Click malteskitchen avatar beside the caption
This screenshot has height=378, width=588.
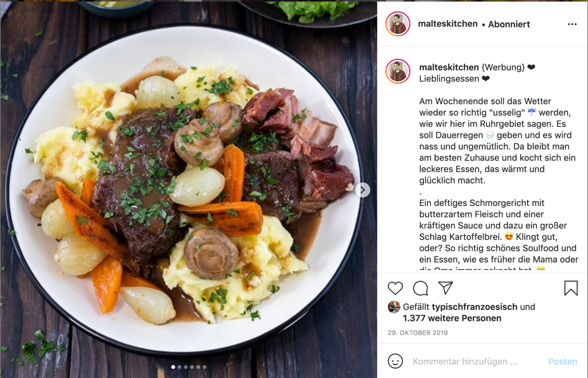click(x=398, y=72)
